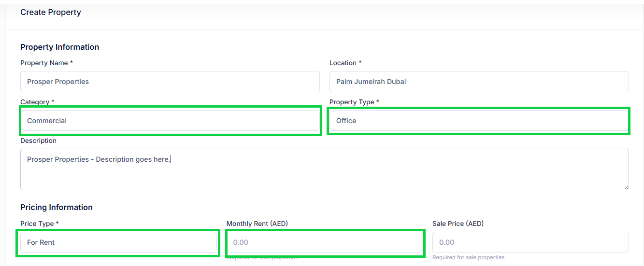Click the Price Type label text
The image size is (644, 266).
pos(37,224)
